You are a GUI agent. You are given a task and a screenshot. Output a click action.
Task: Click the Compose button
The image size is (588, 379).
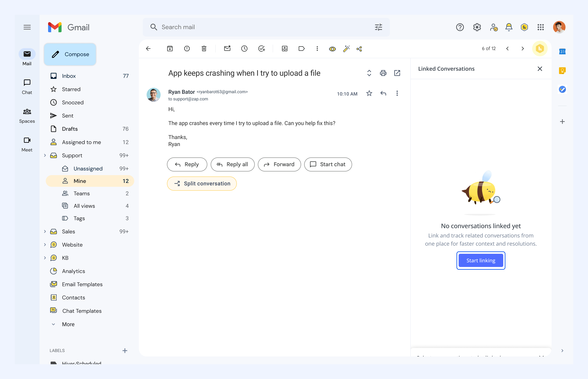(70, 54)
